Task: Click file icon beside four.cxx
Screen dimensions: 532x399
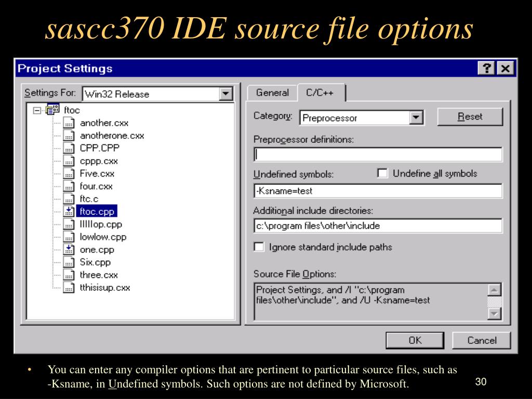Action: 69,187
